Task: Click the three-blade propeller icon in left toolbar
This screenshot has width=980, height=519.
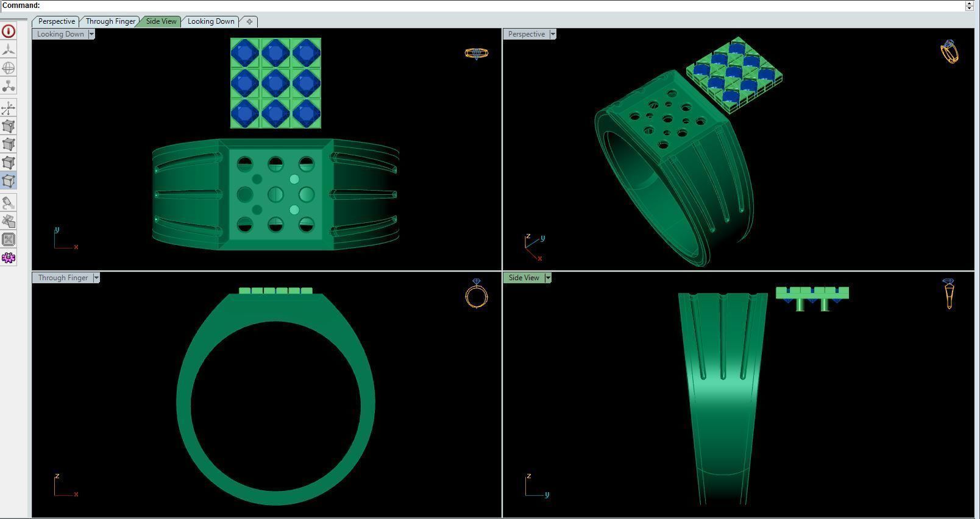Action: (9, 49)
